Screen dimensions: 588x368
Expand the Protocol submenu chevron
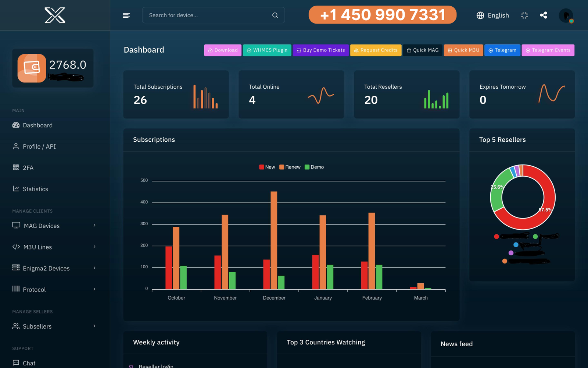pyautogui.click(x=94, y=289)
